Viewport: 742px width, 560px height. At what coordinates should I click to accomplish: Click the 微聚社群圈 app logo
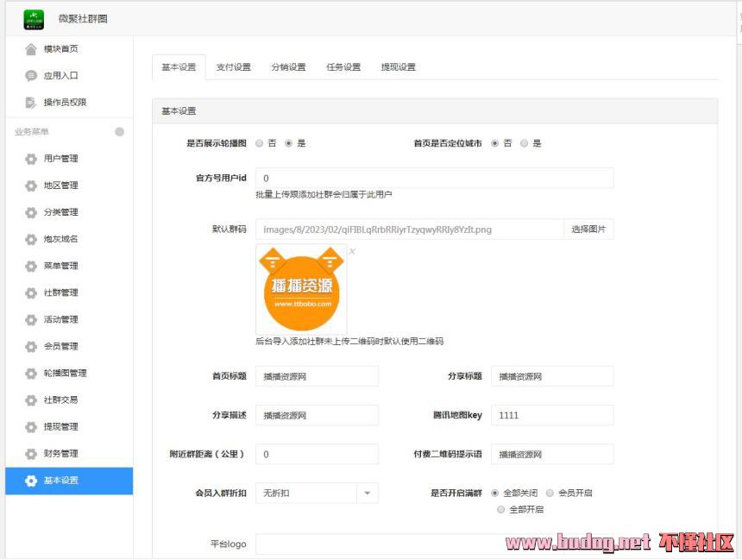coord(34,18)
